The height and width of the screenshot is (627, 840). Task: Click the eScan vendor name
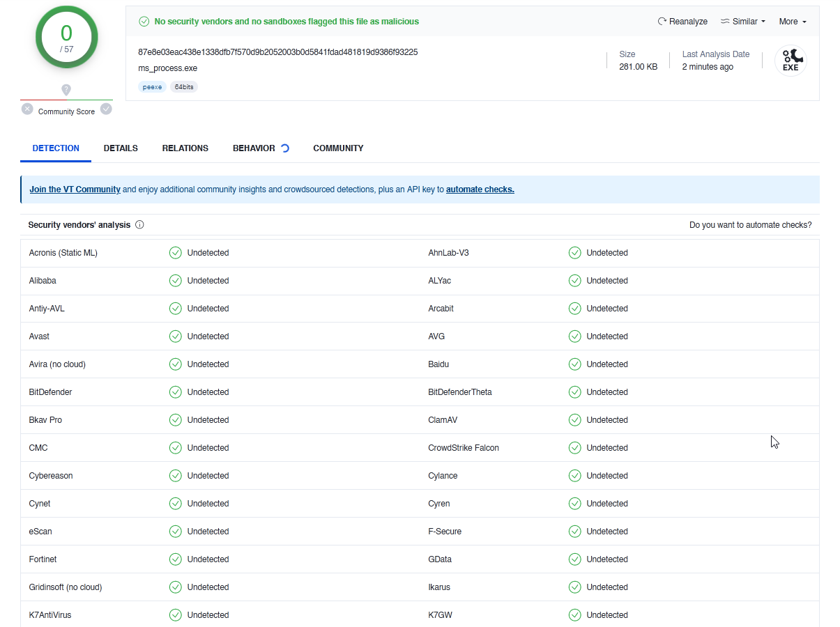pos(40,532)
